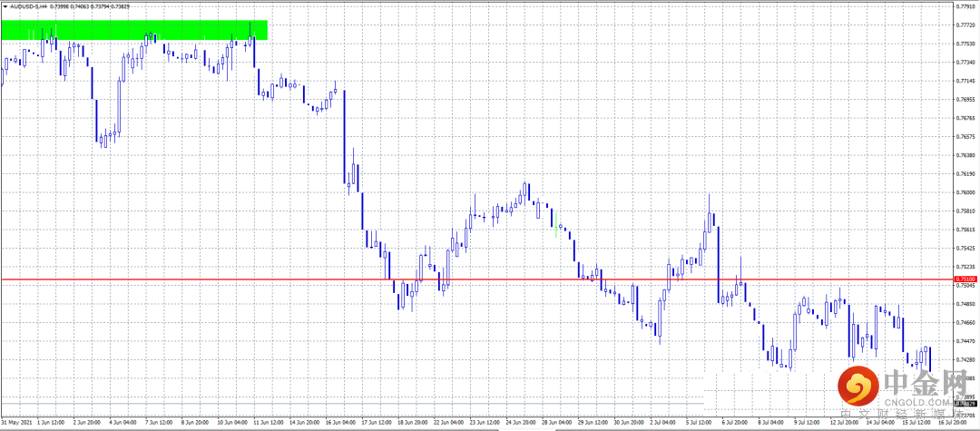Click the 0.74470 price scale label
980x431 pixels.
pos(966,341)
